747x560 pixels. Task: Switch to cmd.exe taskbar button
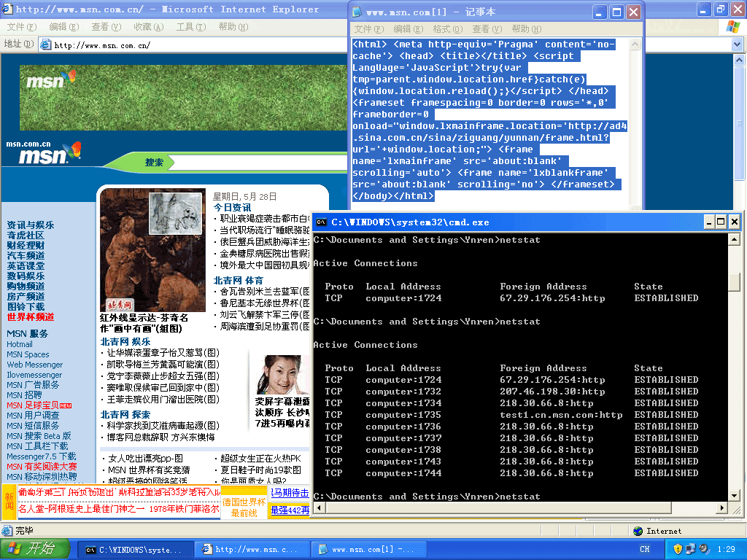click(x=135, y=550)
